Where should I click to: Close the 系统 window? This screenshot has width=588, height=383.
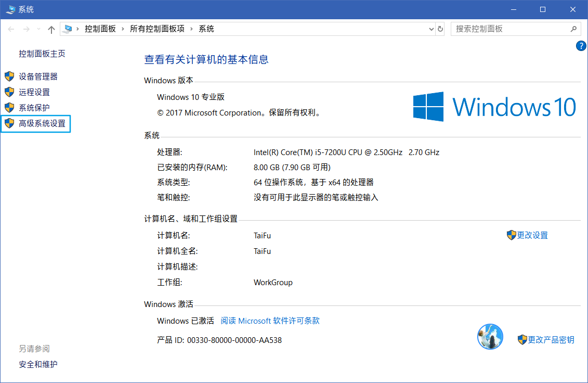[572, 9]
